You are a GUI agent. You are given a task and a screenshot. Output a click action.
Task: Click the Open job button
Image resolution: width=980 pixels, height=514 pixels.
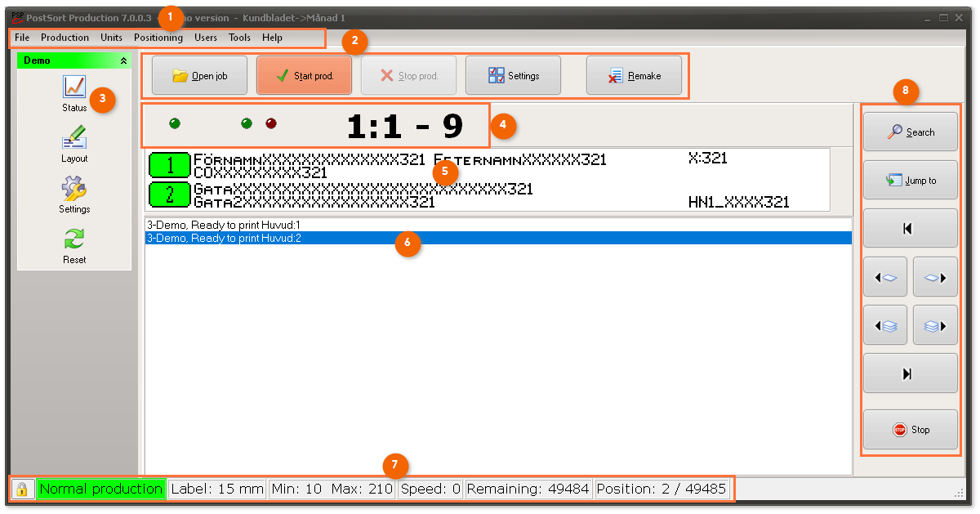[x=200, y=76]
